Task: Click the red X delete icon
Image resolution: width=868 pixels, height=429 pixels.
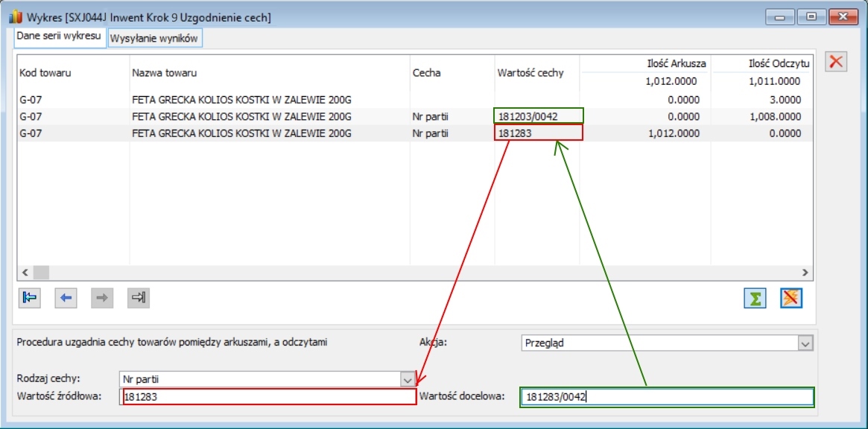Action: coord(837,63)
